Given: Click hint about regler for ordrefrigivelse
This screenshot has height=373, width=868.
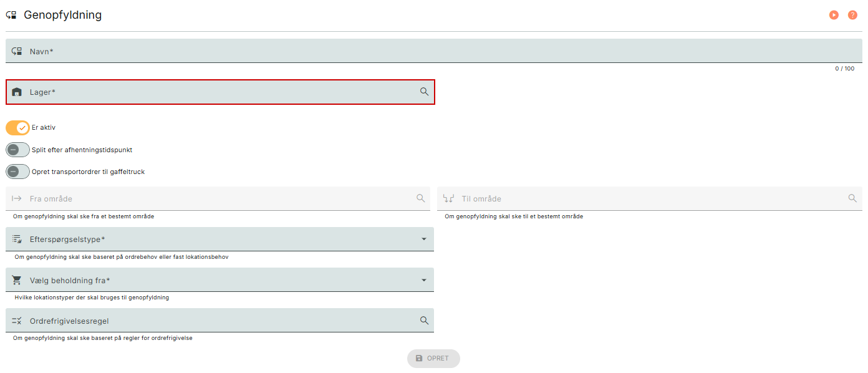Looking at the screenshot, I should 103,338.
